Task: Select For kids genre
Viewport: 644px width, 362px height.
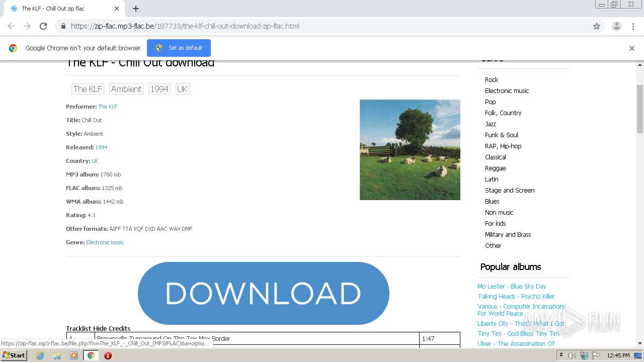Action: [496, 223]
